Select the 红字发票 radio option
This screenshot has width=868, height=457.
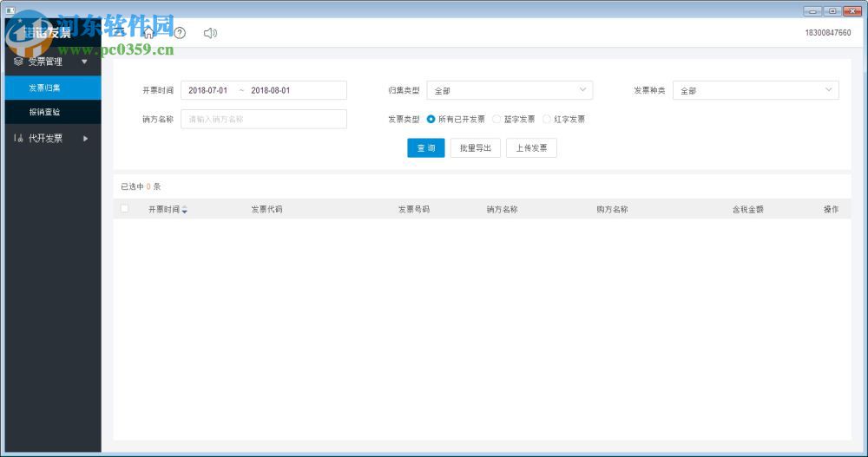point(546,119)
